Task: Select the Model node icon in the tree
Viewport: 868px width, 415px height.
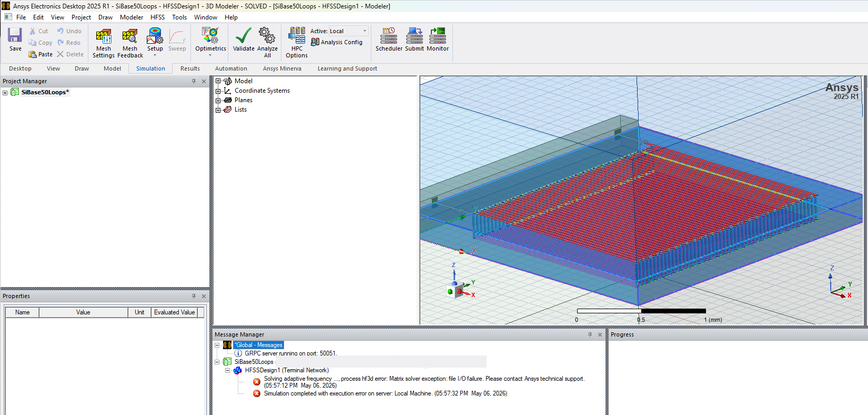Action: pyautogui.click(x=228, y=81)
